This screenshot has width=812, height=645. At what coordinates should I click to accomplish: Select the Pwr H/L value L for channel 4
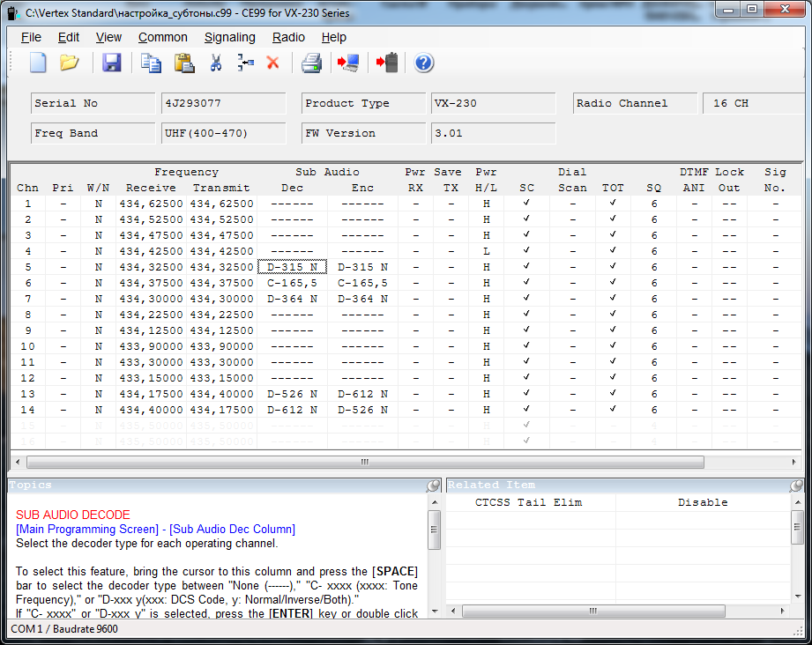coord(487,252)
